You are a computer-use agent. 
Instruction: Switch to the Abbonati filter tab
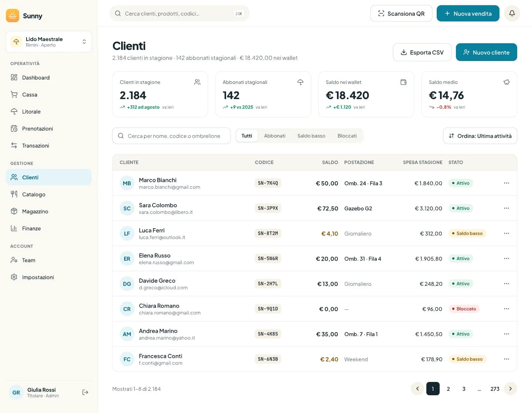(275, 136)
